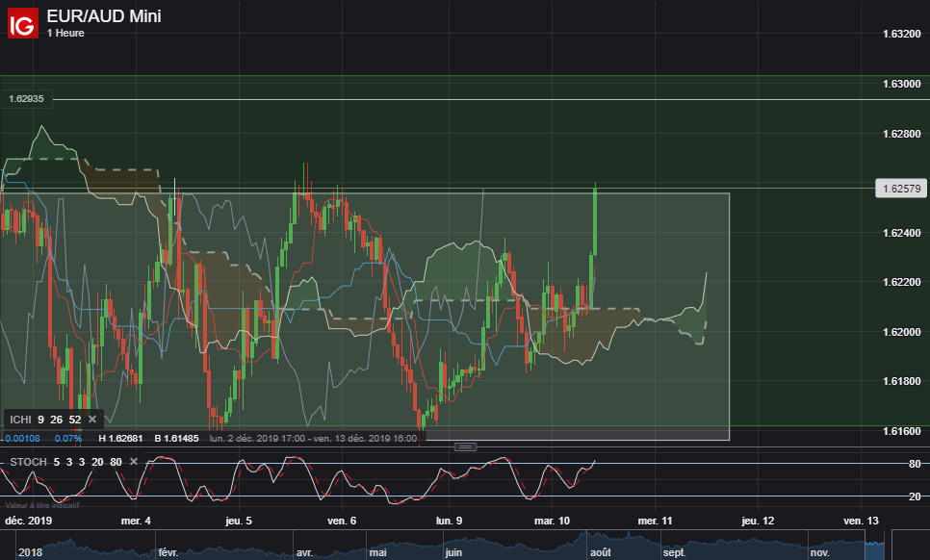Click mar. 10 on the date axis

tap(552, 521)
